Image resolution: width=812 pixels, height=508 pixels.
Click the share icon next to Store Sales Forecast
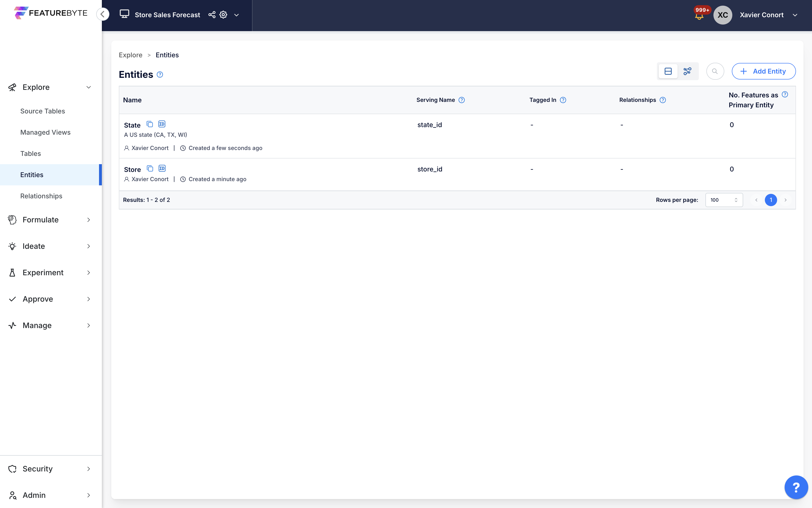211,15
